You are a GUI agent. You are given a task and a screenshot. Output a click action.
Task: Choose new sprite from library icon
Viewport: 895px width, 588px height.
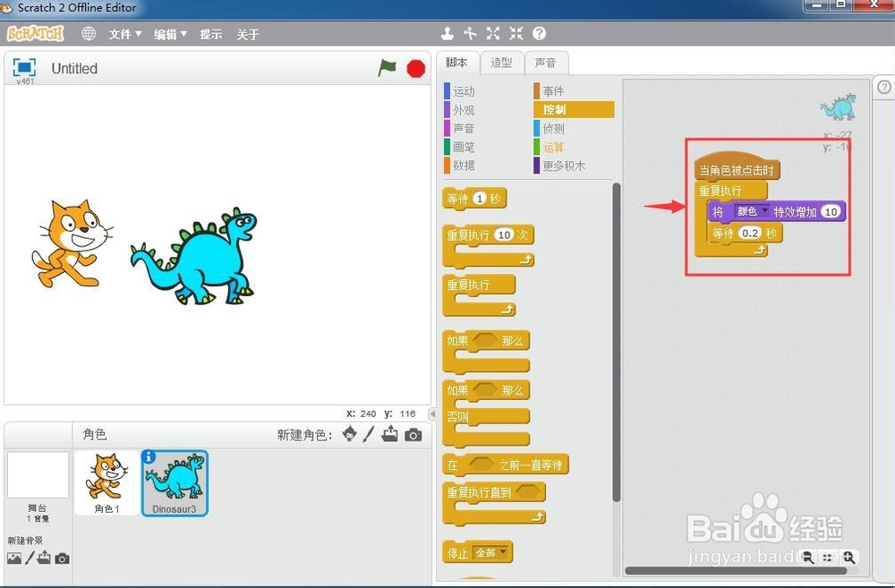[x=349, y=434]
